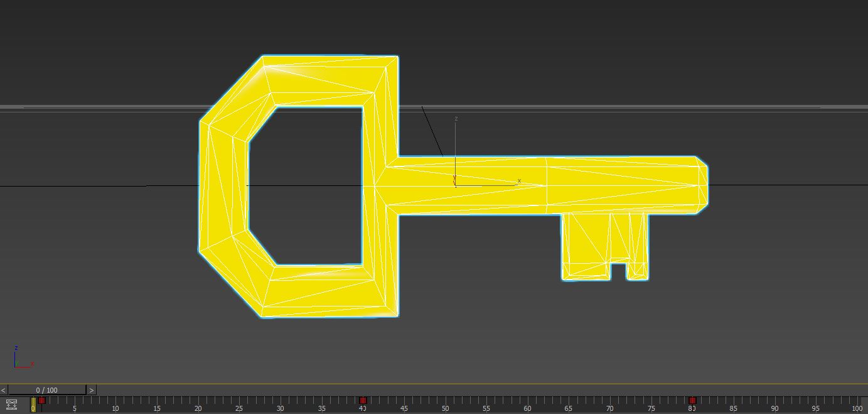Jump to frame 100 on the track bar
The image size is (868, 414).
click(857, 405)
